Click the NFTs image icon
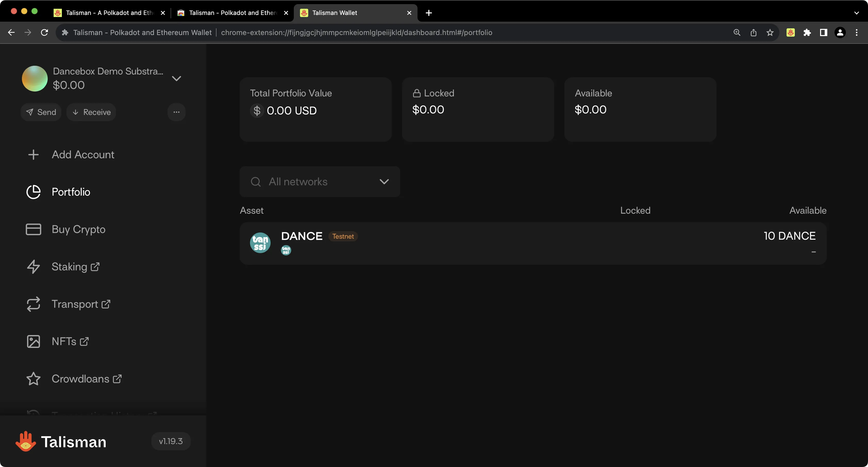This screenshot has width=868, height=467. pyautogui.click(x=33, y=341)
